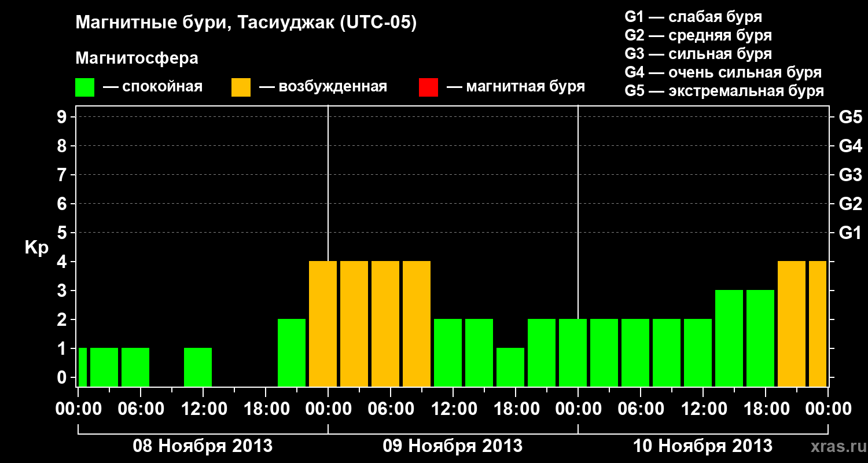Select the 'G2 — средняя буря' description

(698, 35)
